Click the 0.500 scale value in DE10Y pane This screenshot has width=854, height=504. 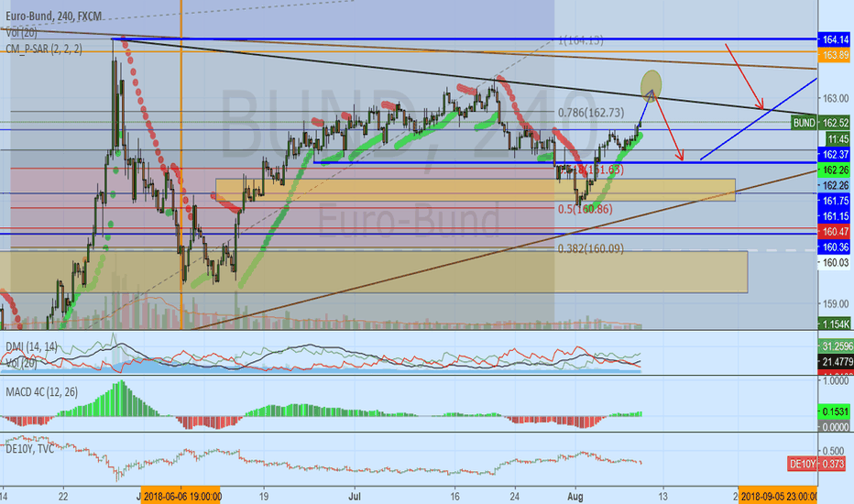pyautogui.click(x=833, y=451)
